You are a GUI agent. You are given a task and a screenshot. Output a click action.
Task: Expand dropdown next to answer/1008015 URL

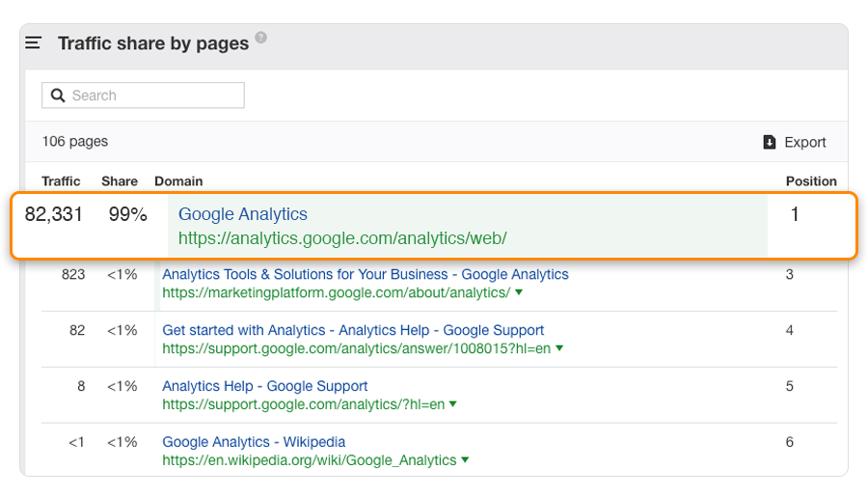[x=559, y=348]
